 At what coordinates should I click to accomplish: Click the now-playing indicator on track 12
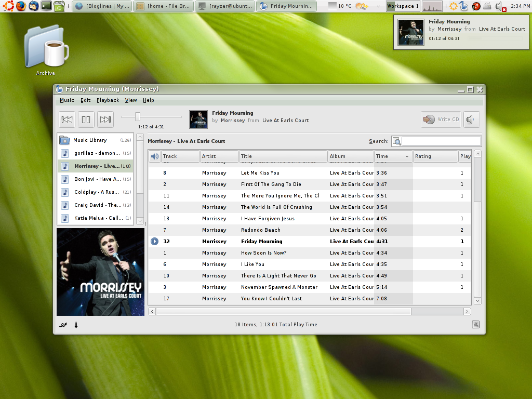(x=154, y=241)
